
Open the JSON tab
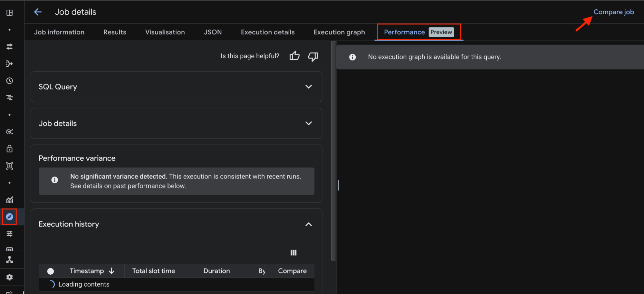click(213, 32)
